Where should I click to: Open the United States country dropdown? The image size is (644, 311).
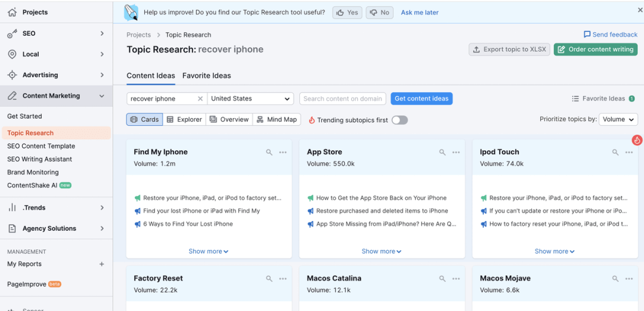point(250,99)
